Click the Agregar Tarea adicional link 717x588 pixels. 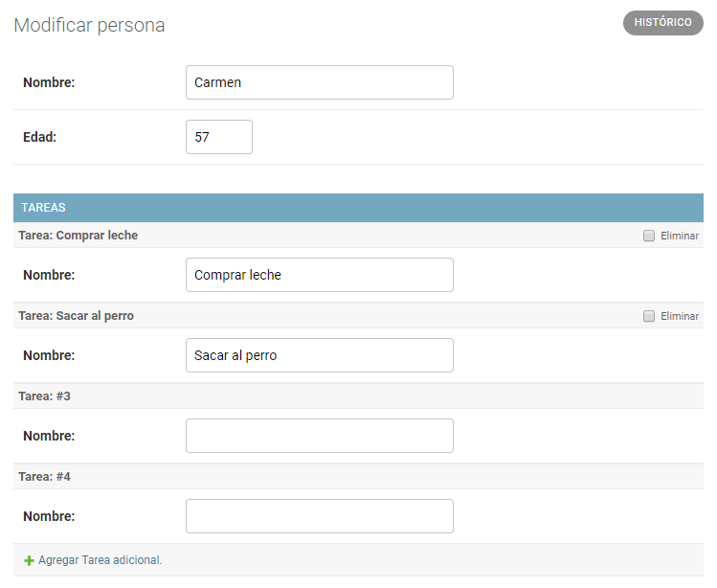[x=101, y=560]
